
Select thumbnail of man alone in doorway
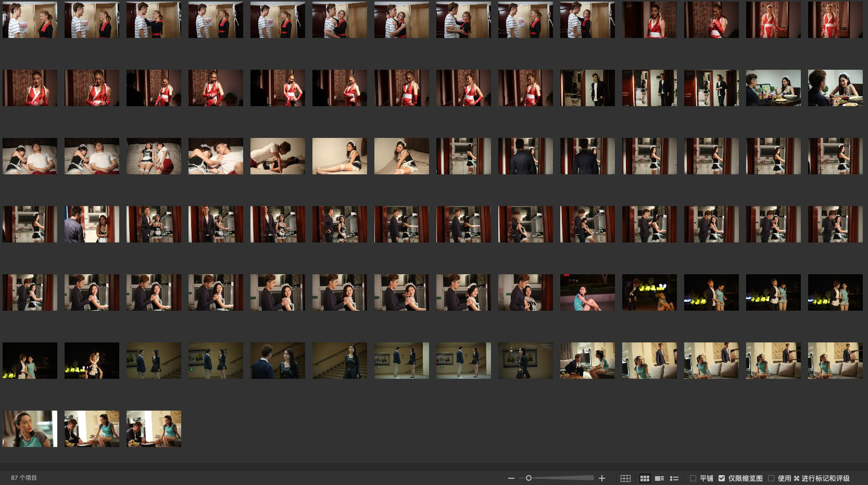coord(587,88)
